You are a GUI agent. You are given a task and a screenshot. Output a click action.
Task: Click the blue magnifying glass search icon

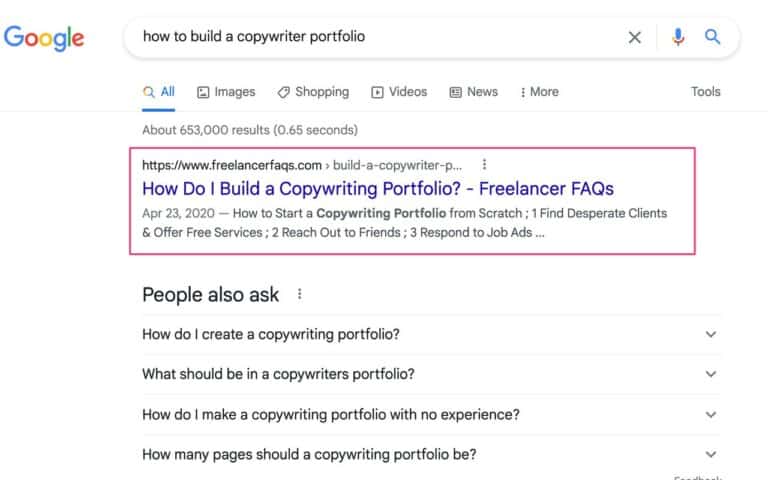712,37
